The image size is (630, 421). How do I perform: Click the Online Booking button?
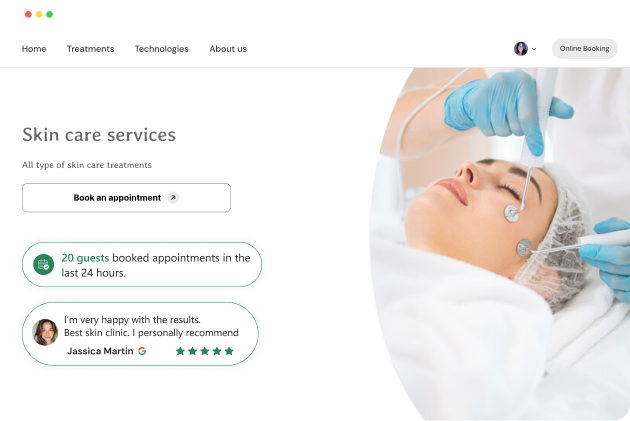tap(585, 49)
